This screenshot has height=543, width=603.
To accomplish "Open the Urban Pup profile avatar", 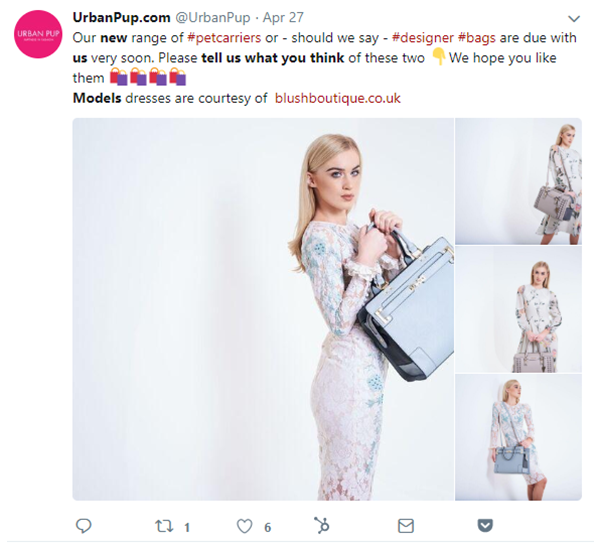I will [x=38, y=38].
